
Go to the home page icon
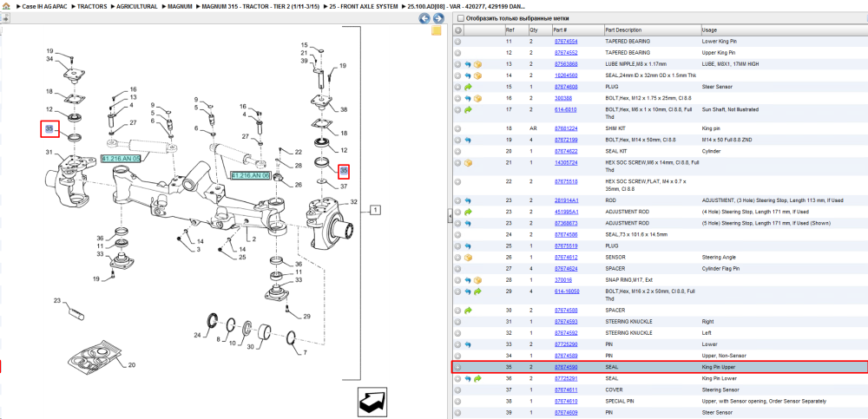click(x=6, y=6)
